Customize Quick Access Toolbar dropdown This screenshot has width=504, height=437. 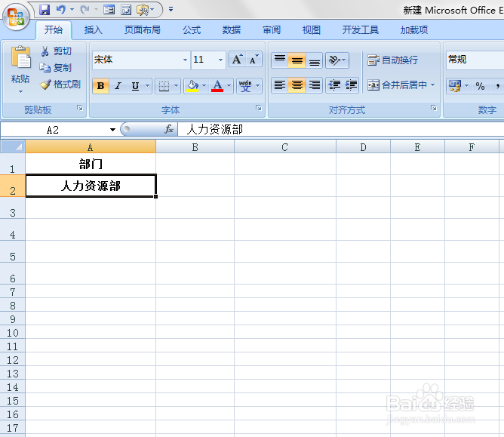coord(171,10)
